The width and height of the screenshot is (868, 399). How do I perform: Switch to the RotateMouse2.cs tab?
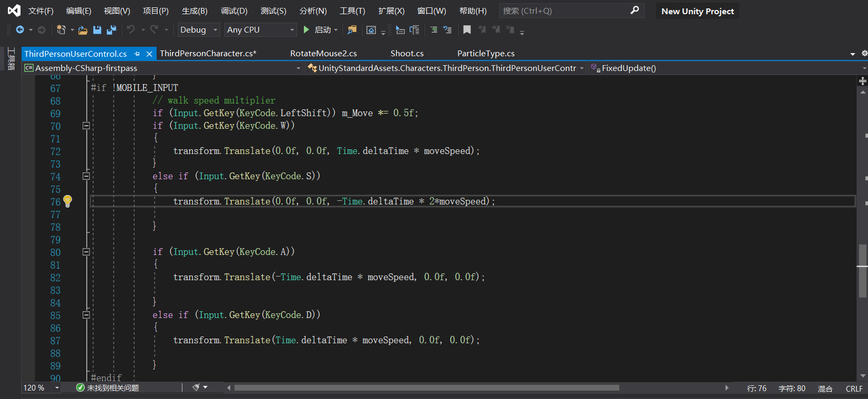(323, 54)
